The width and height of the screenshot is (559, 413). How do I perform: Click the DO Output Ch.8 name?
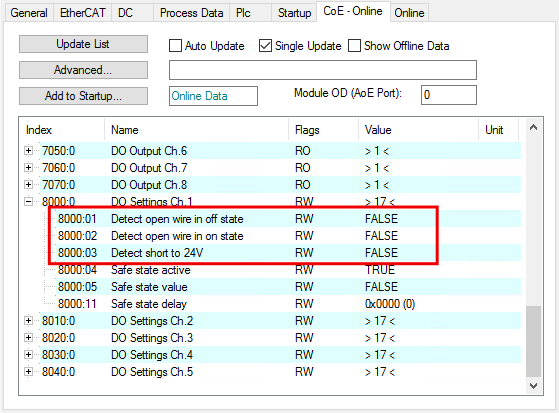[149, 185]
